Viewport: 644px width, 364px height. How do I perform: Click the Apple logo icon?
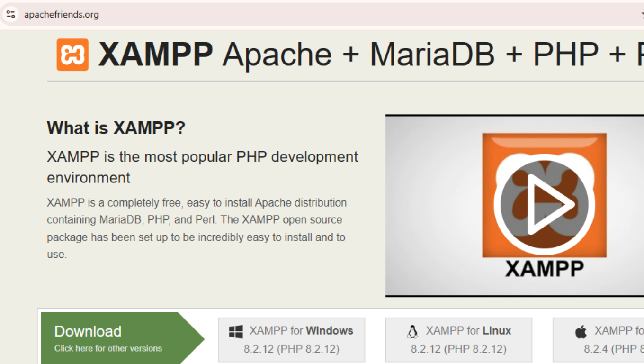(581, 331)
